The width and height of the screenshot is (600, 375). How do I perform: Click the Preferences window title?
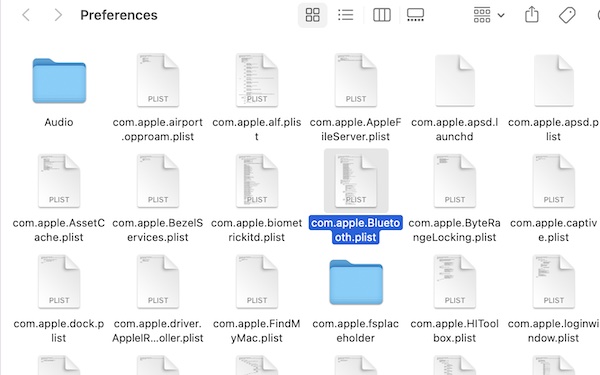[x=119, y=15]
